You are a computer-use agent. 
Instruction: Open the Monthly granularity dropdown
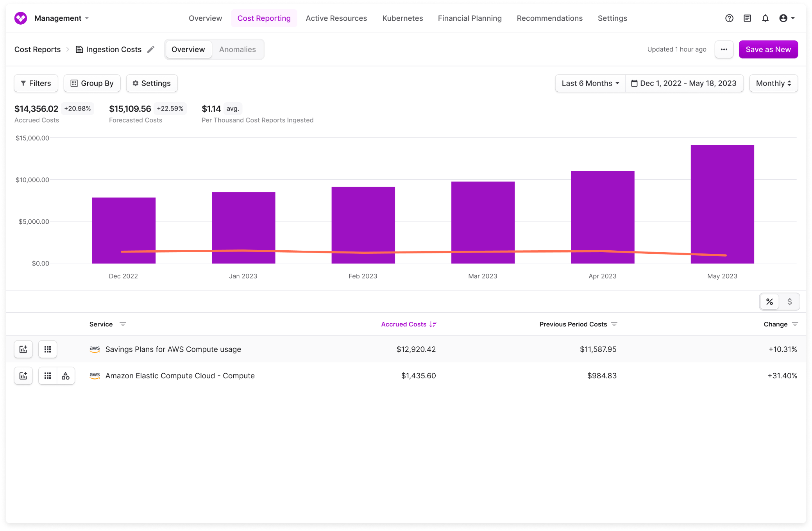pos(773,83)
